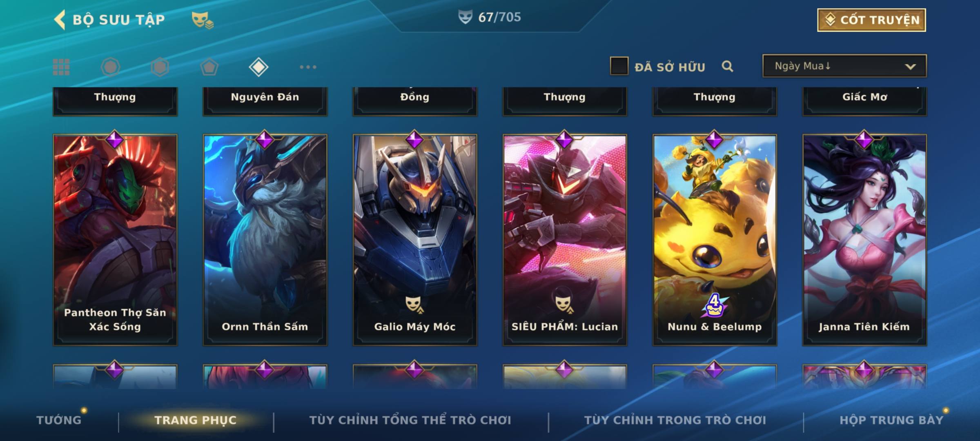This screenshot has height=441, width=980.
Task: Toggle the Đã Sở Hữu checkbox
Action: [619, 66]
